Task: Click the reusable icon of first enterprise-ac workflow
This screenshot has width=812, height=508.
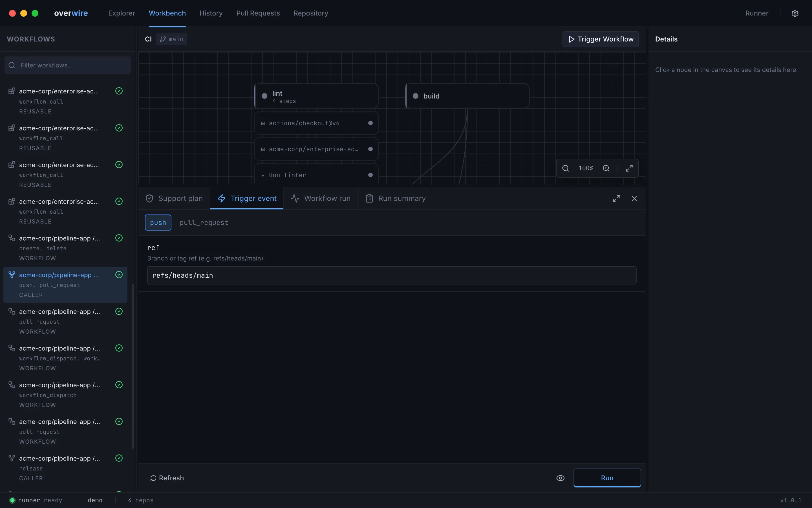Action: (12, 91)
